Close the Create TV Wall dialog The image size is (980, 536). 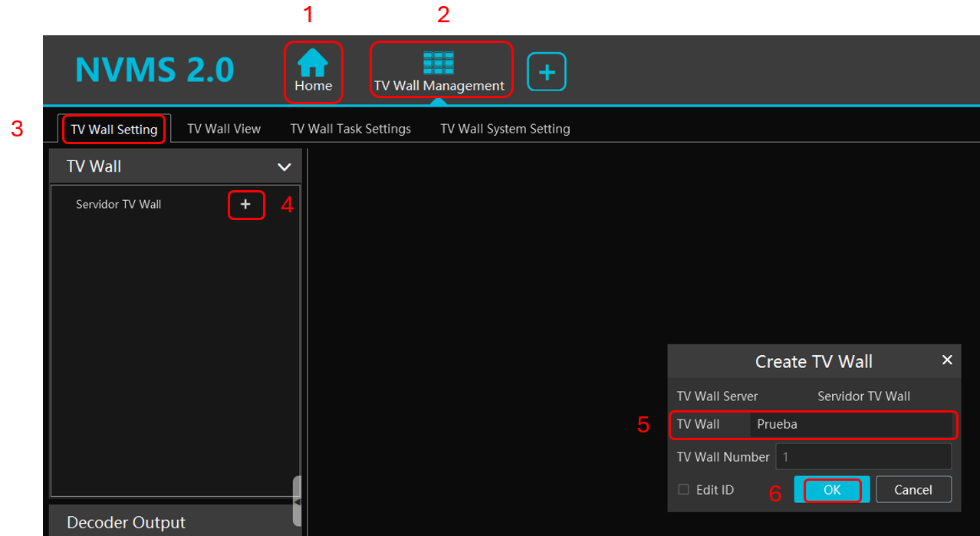[947, 360]
